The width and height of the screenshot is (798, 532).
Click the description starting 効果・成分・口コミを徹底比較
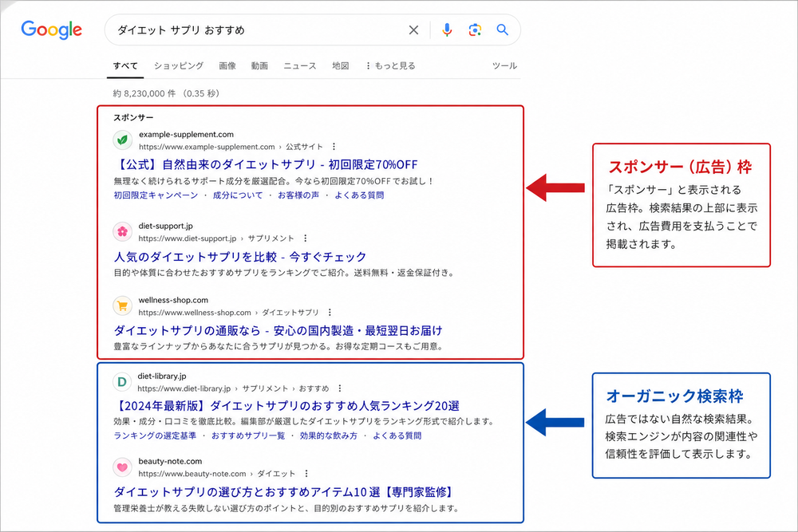point(304,422)
